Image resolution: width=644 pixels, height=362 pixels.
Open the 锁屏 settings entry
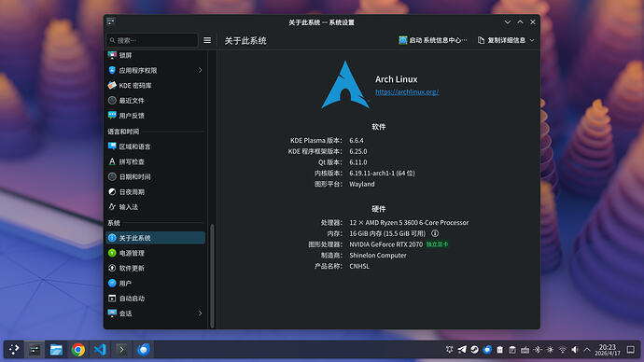(x=155, y=55)
